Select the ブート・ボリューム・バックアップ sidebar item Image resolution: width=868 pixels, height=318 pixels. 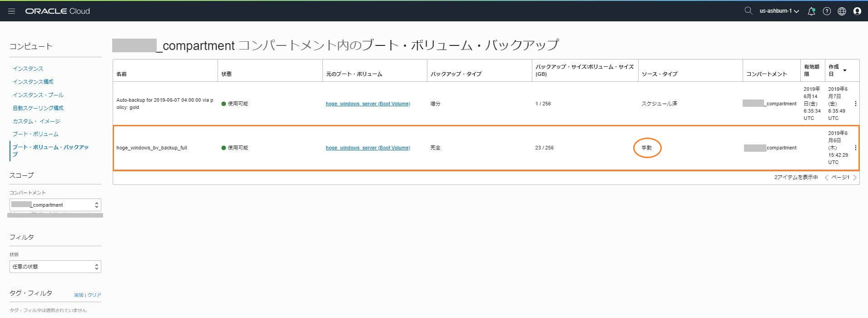pos(50,151)
